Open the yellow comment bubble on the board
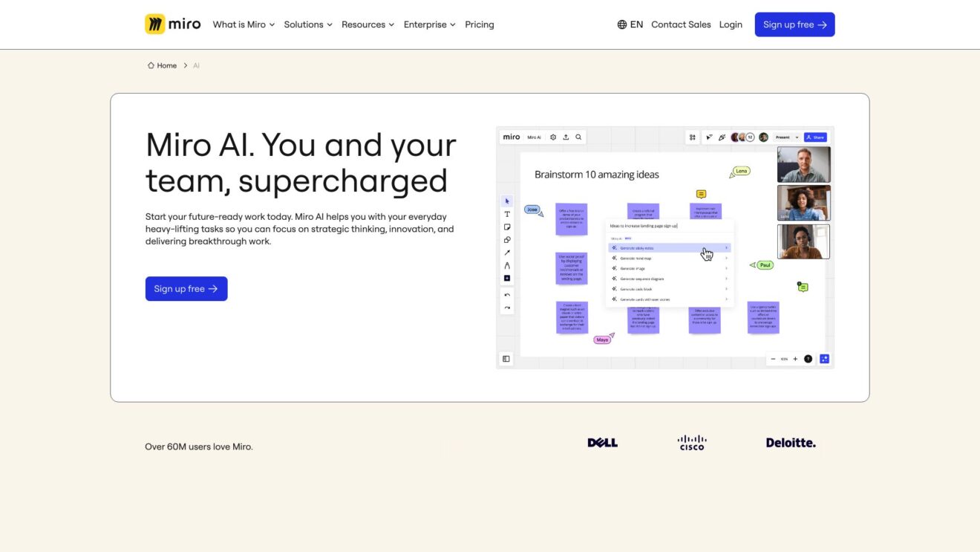Image resolution: width=980 pixels, height=552 pixels. coord(701,195)
